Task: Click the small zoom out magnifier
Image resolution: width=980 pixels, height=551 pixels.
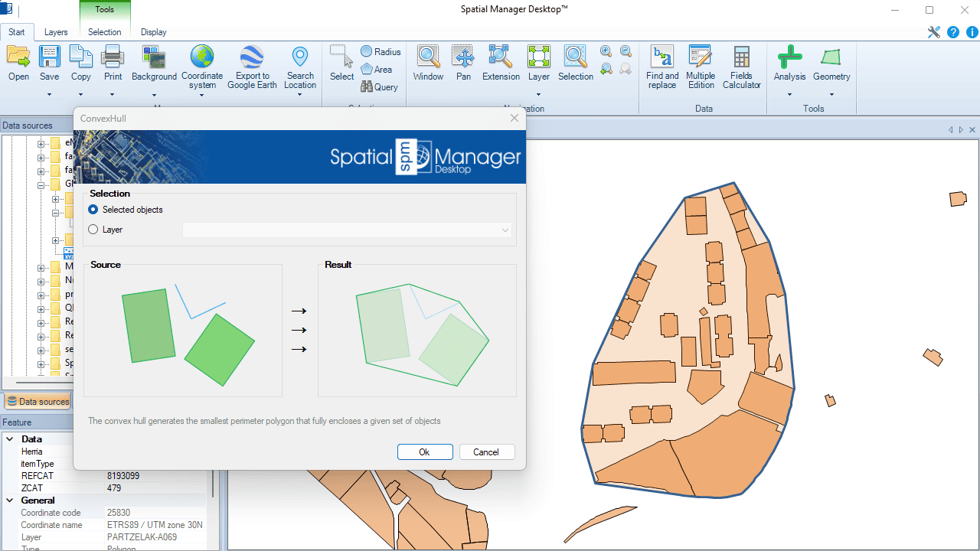Action: (626, 51)
